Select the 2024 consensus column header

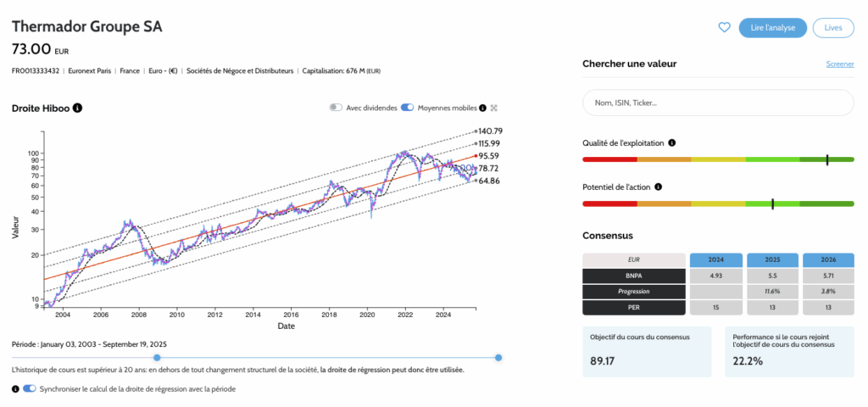pos(718,259)
